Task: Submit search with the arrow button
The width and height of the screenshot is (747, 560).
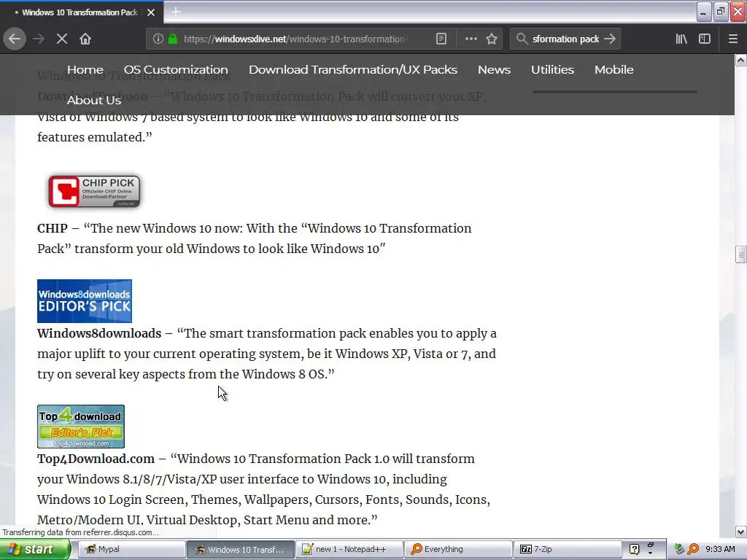Action: 610,39
